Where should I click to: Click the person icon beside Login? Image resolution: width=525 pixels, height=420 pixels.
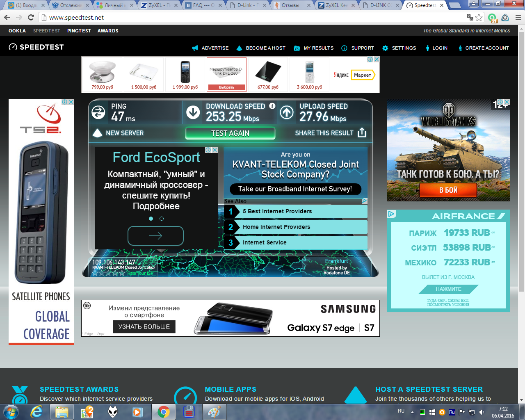427,48
